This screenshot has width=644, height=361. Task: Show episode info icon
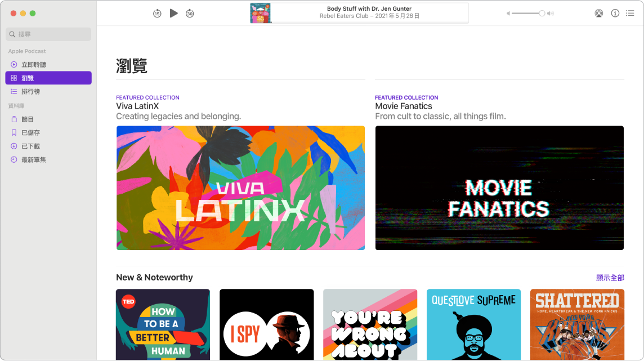[615, 14]
